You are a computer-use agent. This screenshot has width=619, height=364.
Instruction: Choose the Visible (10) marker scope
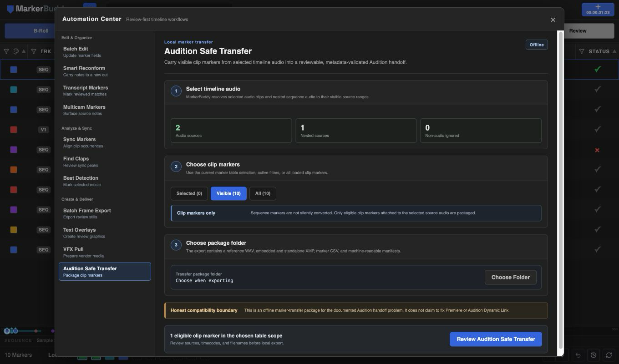tap(228, 193)
